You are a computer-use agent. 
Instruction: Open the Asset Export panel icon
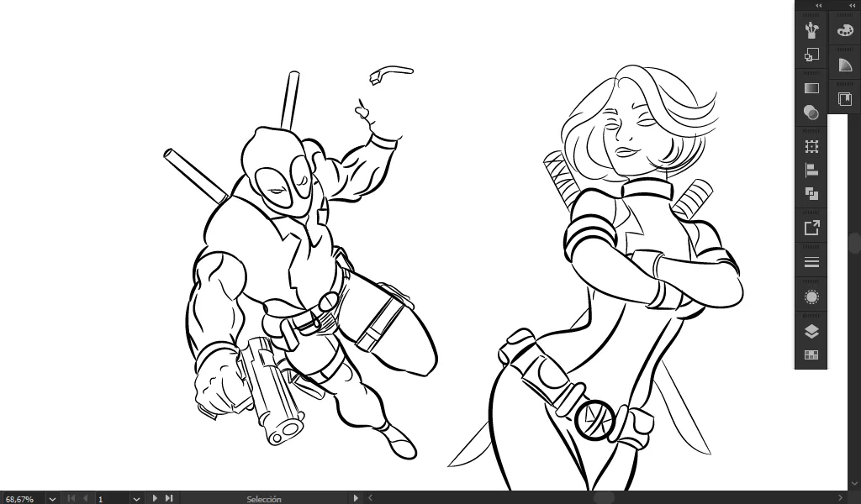pyautogui.click(x=811, y=228)
